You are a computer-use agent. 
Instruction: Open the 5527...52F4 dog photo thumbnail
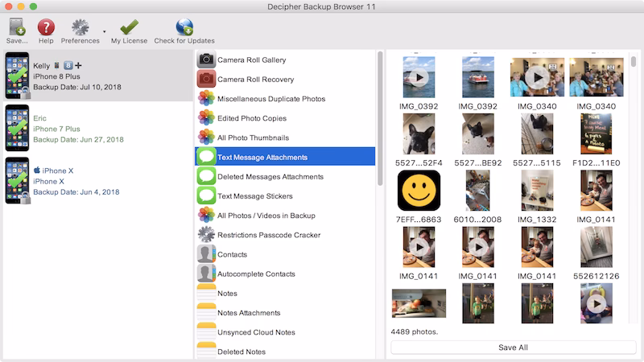pos(419,134)
